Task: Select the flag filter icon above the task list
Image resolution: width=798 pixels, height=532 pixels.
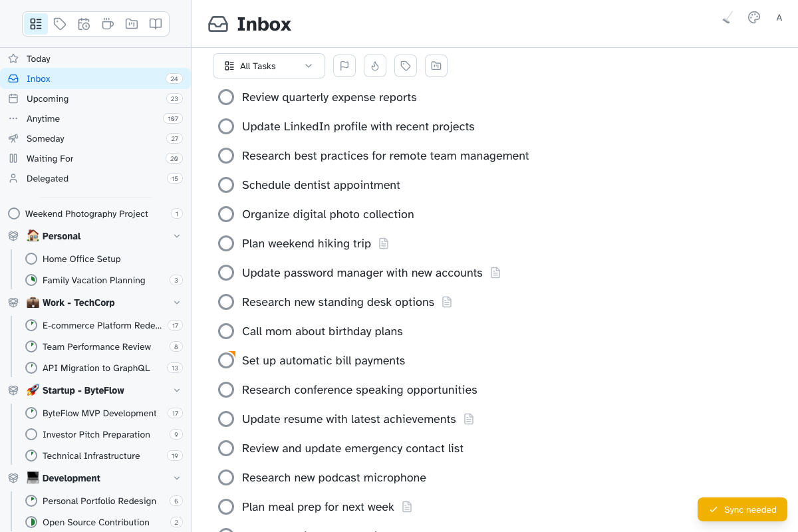Action: 344,66
